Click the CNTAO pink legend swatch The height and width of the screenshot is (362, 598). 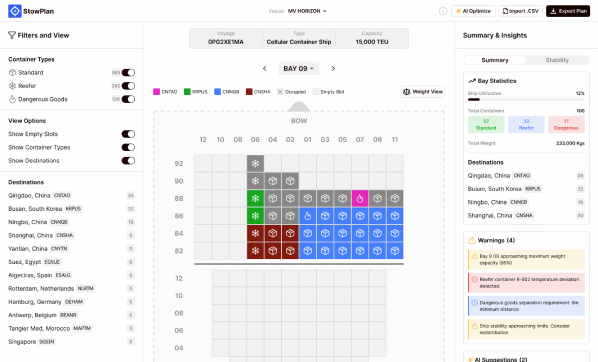pyautogui.click(x=156, y=92)
